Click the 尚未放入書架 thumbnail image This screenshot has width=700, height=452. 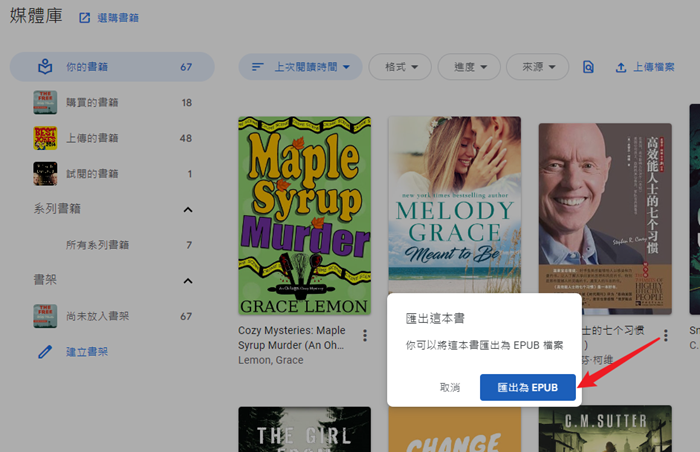click(x=45, y=316)
